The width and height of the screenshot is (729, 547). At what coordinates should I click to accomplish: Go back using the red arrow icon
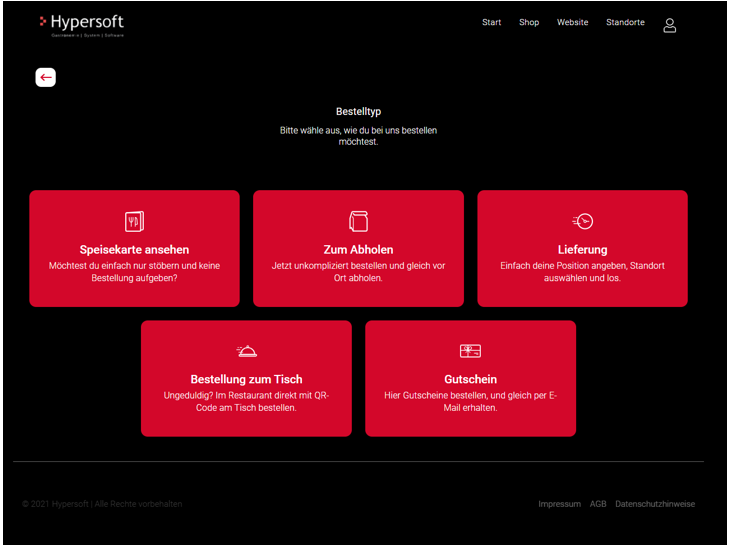46,78
